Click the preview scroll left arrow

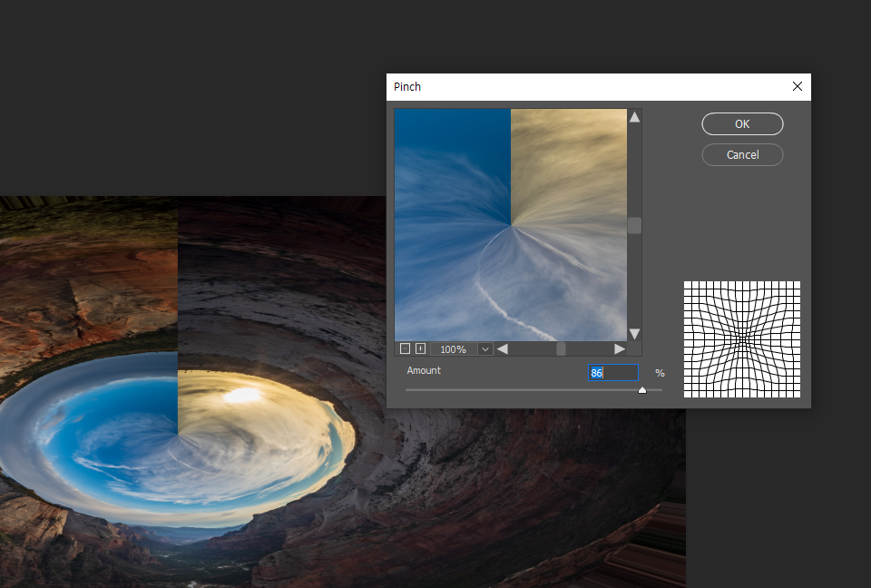(502, 349)
